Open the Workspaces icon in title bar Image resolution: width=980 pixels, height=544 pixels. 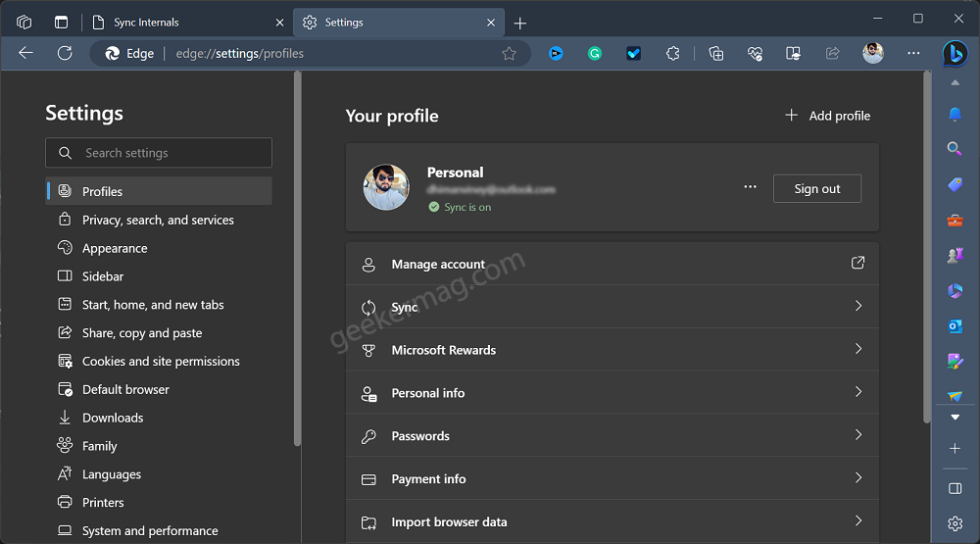(24, 22)
